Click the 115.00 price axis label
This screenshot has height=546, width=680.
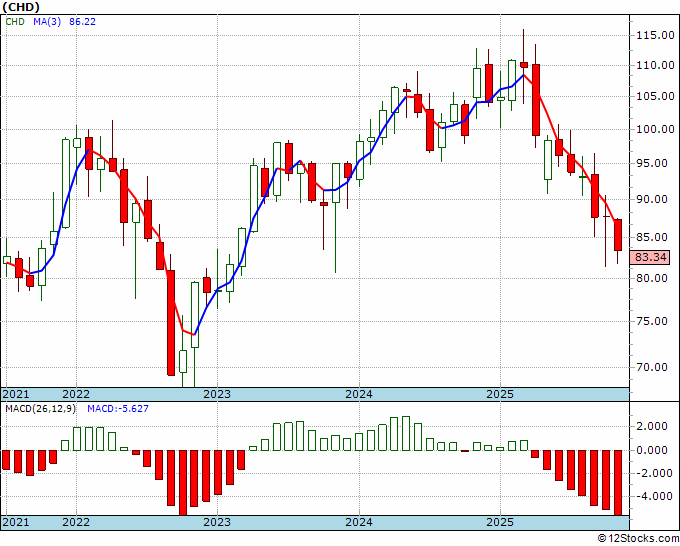(x=655, y=36)
